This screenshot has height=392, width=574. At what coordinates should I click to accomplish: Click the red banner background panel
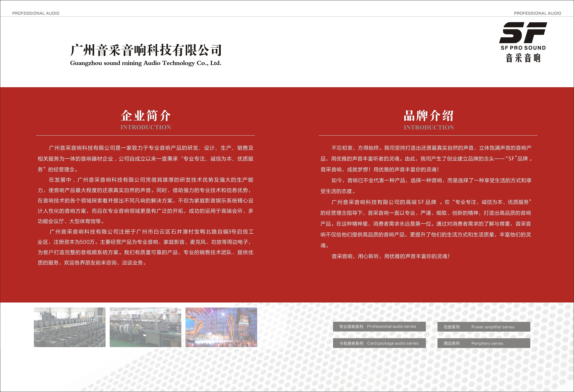pos(286,284)
